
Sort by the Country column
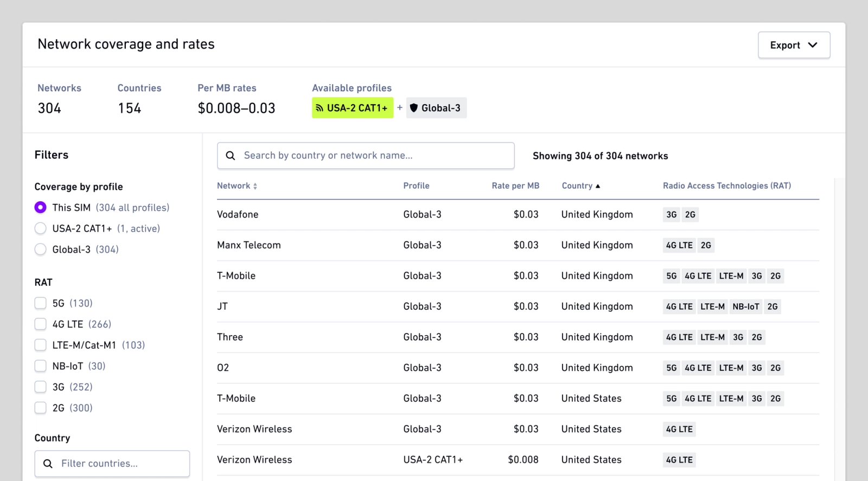coord(581,185)
